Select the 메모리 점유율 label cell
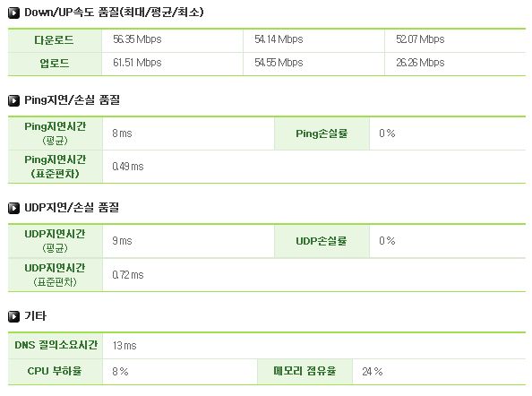This screenshot has width=532, height=396. [305, 371]
